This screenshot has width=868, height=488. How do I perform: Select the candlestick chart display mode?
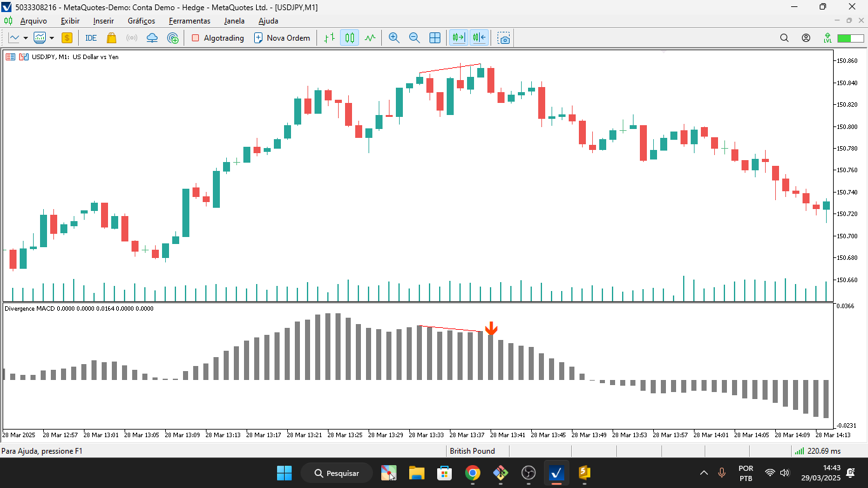[x=348, y=37]
